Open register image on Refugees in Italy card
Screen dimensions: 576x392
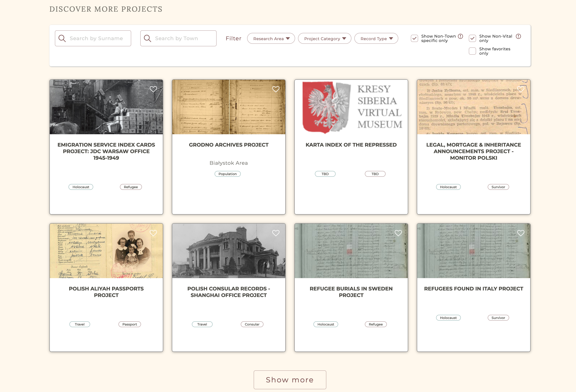click(x=473, y=251)
